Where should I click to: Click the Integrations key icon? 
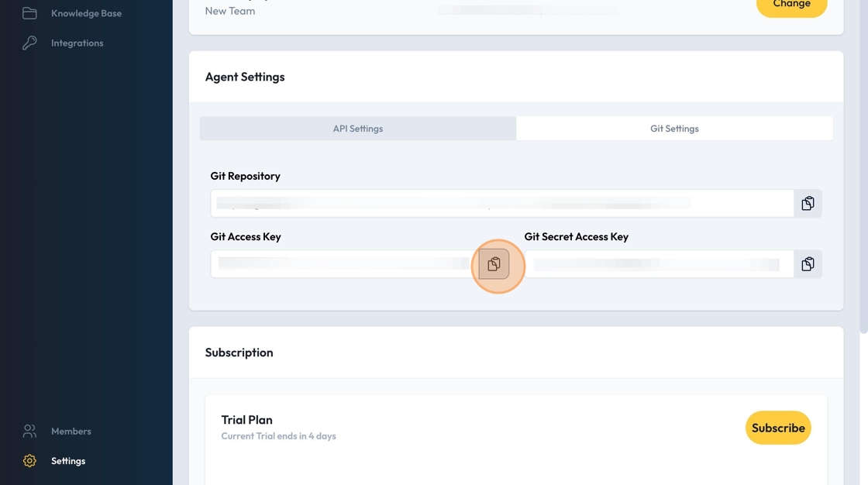pos(29,43)
